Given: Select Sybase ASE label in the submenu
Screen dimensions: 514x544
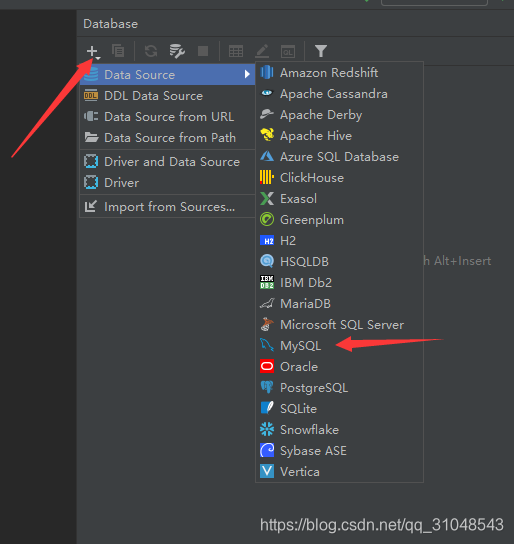Looking at the screenshot, I should (x=313, y=451).
